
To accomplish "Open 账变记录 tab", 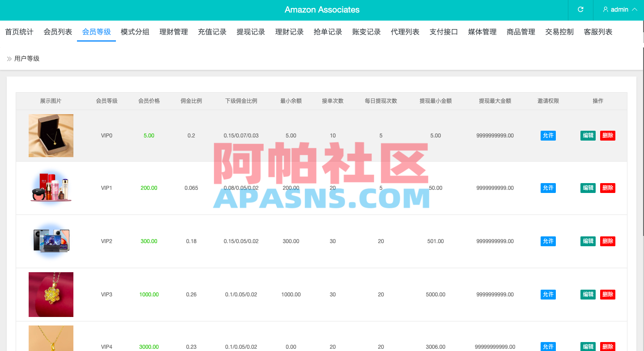I will point(367,32).
